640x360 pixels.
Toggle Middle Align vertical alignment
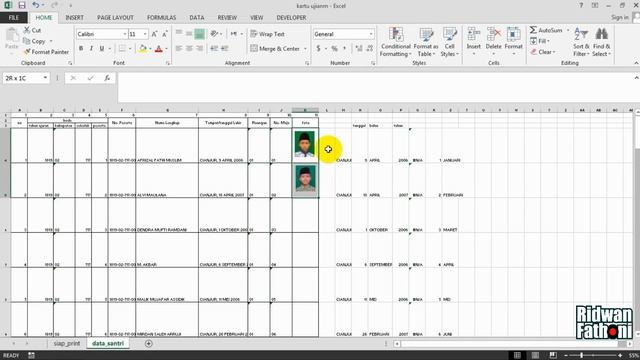189,34
